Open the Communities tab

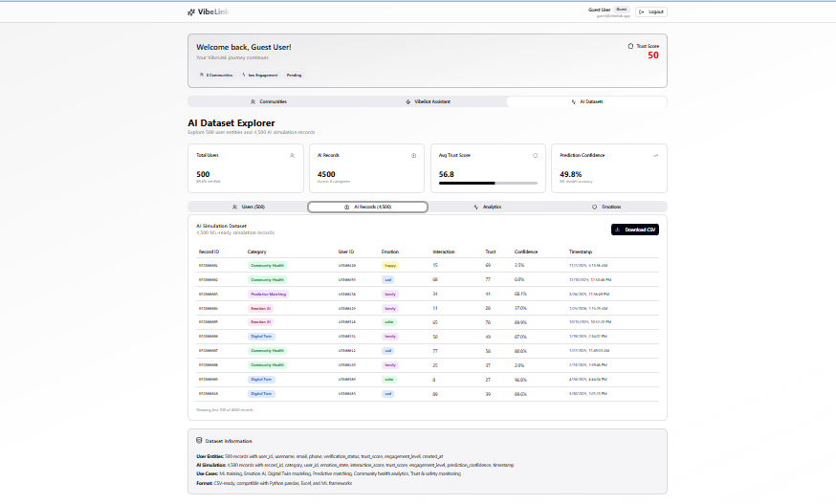(268, 101)
